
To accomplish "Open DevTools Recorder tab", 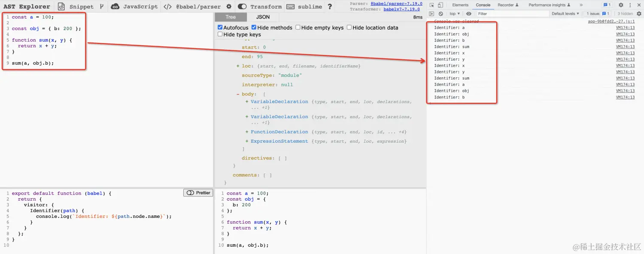I will (508, 5).
